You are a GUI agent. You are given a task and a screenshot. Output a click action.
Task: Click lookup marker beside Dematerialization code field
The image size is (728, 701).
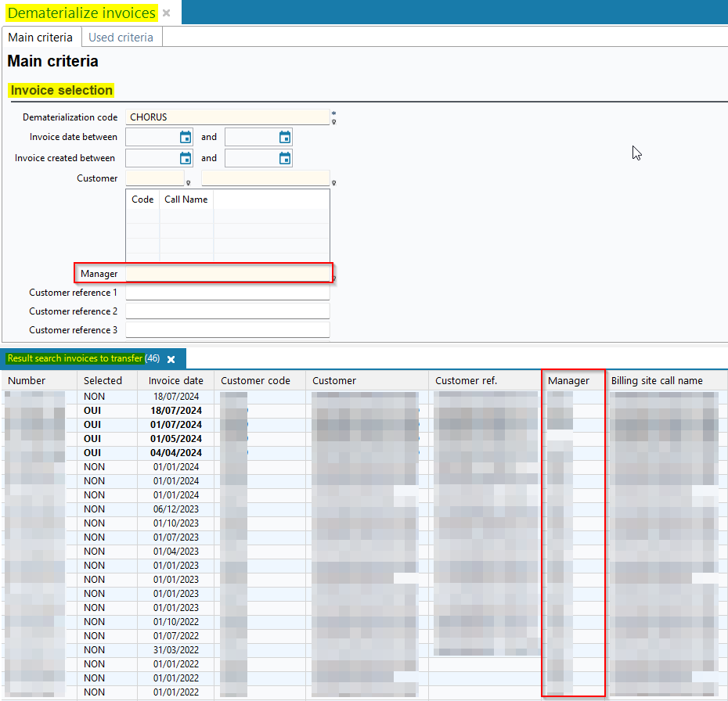[x=333, y=122]
